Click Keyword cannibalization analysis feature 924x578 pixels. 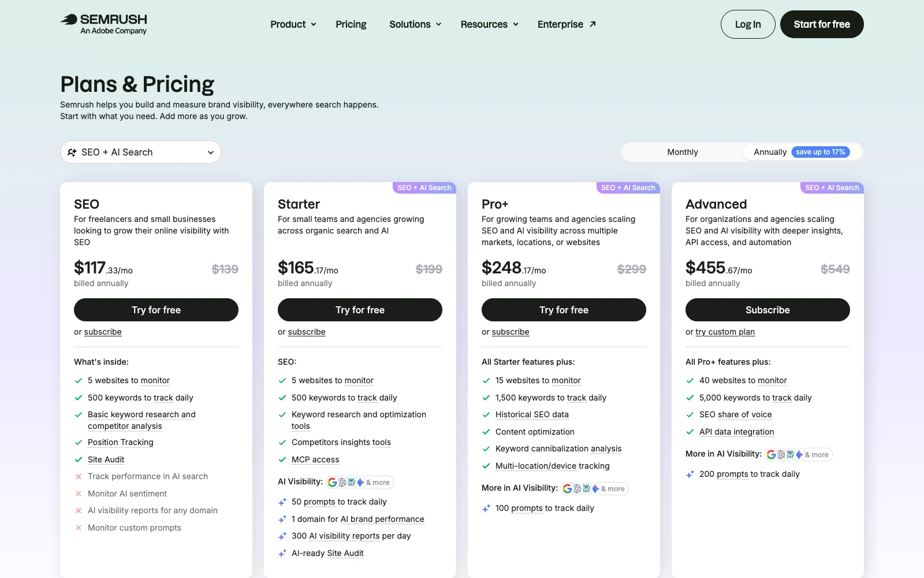(558, 449)
